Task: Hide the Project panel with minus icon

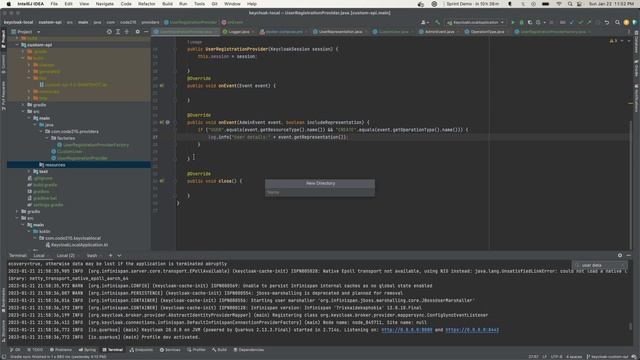Action: [x=146, y=32]
